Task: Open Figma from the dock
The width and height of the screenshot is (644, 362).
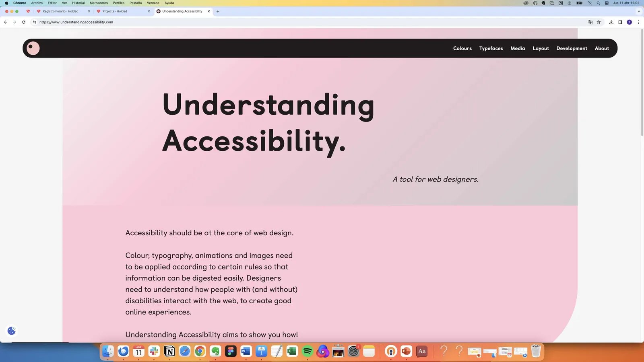Action: click(231, 351)
